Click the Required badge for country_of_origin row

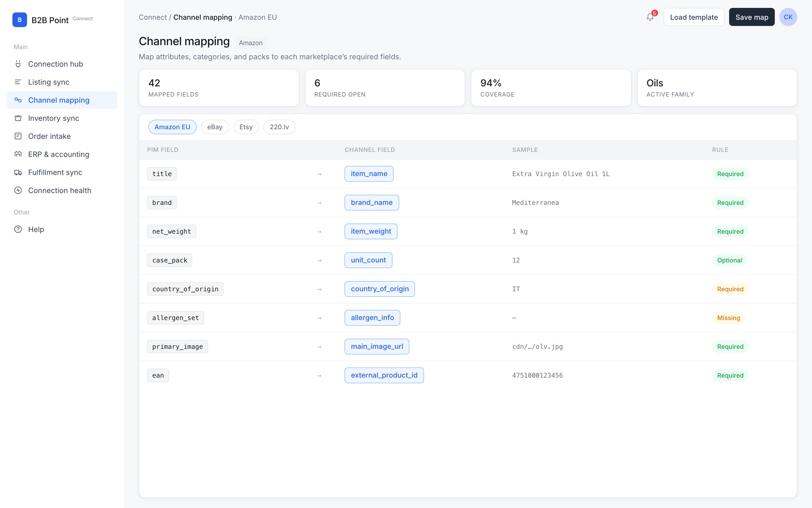click(730, 289)
